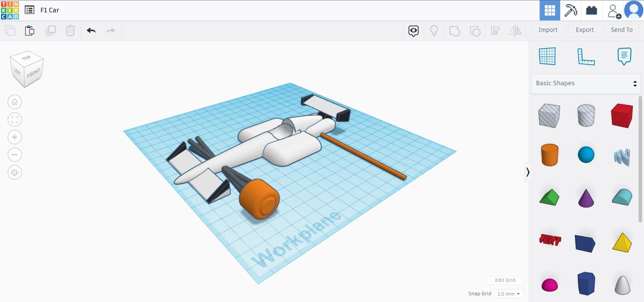Click the Copy toolbar icon
This screenshot has height=302, width=644.
pyautogui.click(x=10, y=31)
